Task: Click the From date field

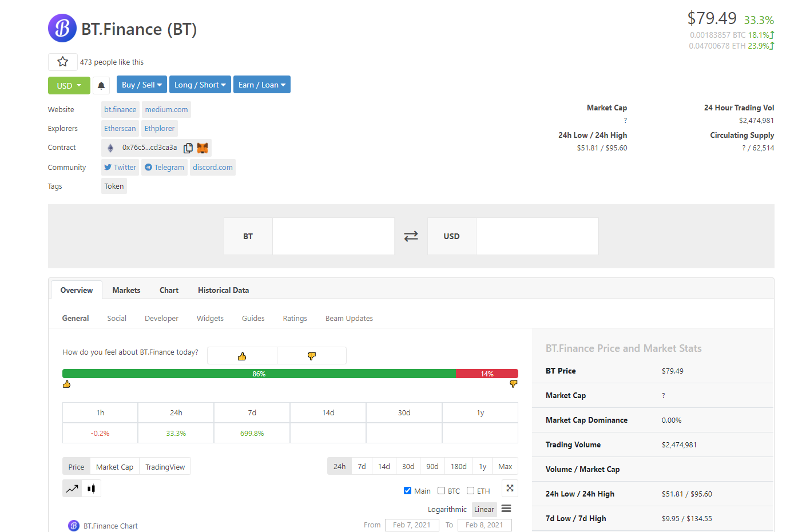Action: click(x=412, y=525)
